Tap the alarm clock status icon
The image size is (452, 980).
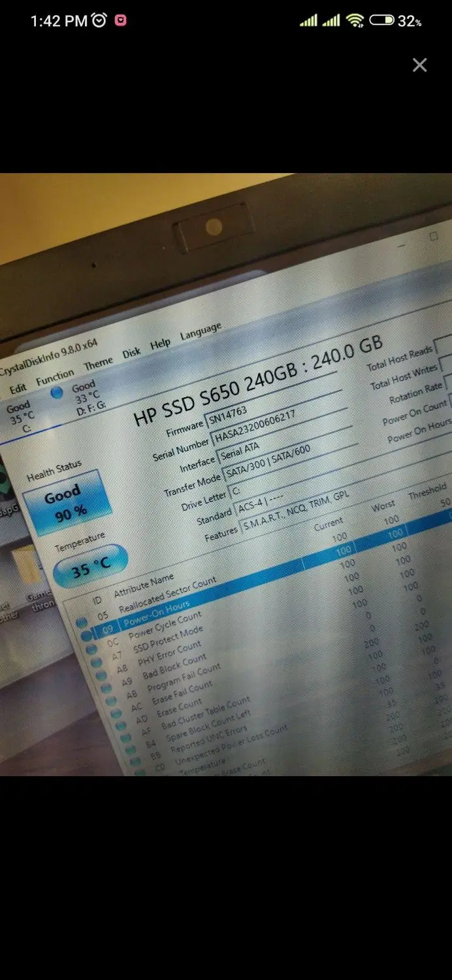click(99, 21)
